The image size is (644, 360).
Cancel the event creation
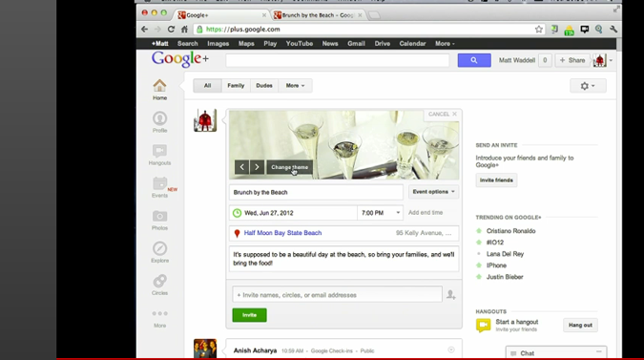[x=443, y=115]
